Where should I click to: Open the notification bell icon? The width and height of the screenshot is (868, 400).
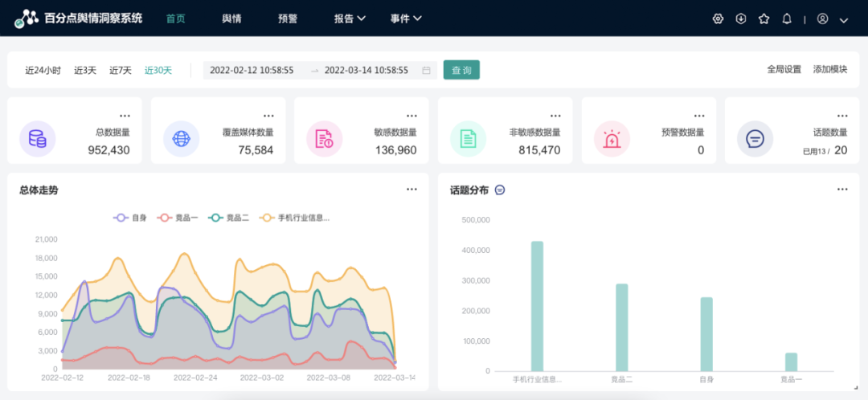pyautogui.click(x=787, y=18)
